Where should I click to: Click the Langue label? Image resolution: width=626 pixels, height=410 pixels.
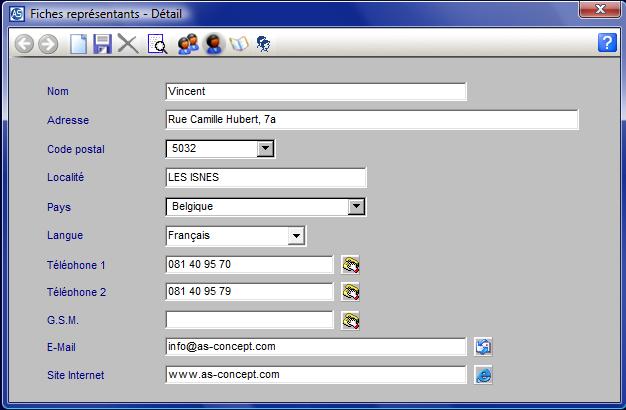(65, 236)
